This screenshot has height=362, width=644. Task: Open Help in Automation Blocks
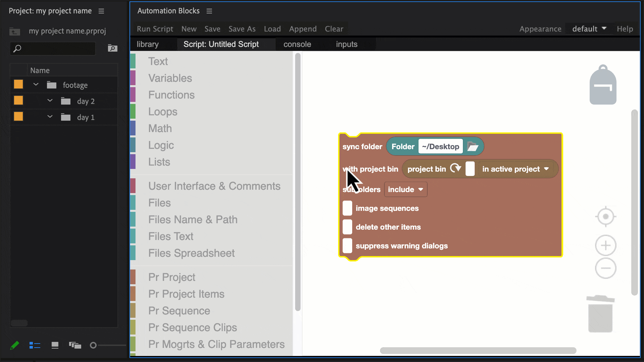click(x=625, y=29)
